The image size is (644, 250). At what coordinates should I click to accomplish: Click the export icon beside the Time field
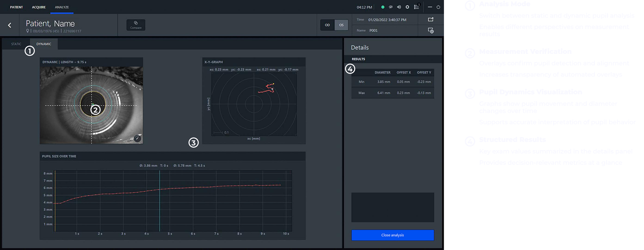click(x=431, y=19)
